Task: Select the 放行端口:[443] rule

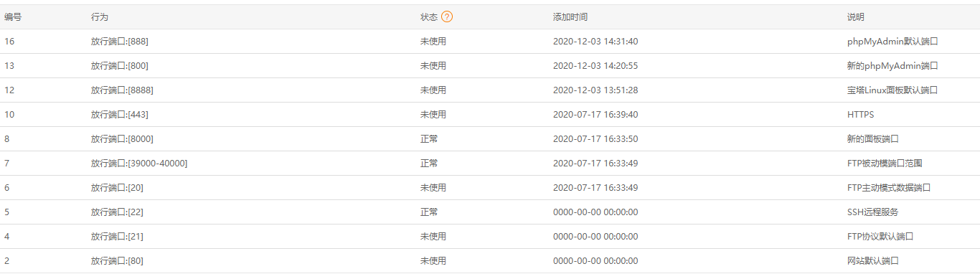Action: pos(120,115)
